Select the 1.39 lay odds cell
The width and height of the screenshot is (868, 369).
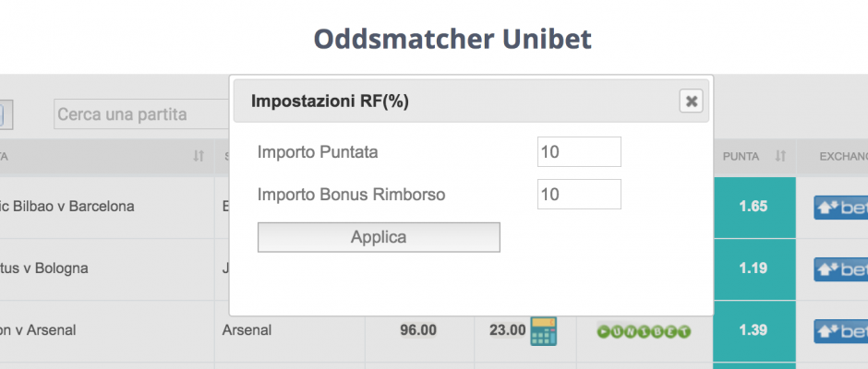click(754, 331)
